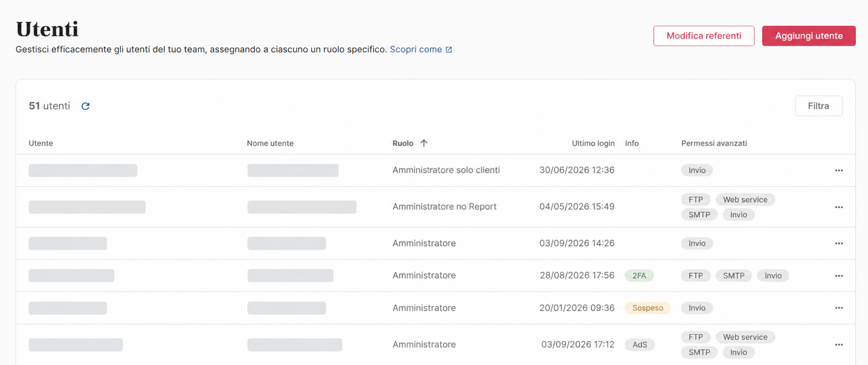Open the Filtra filter panel
This screenshot has height=365, width=868.
pyautogui.click(x=819, y=106)
